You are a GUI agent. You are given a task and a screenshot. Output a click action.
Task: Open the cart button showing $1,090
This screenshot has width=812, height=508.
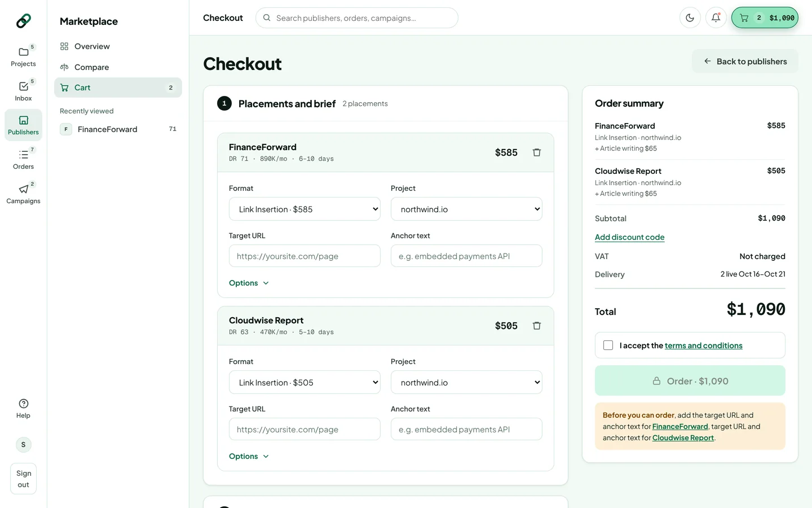coord(765,18)
